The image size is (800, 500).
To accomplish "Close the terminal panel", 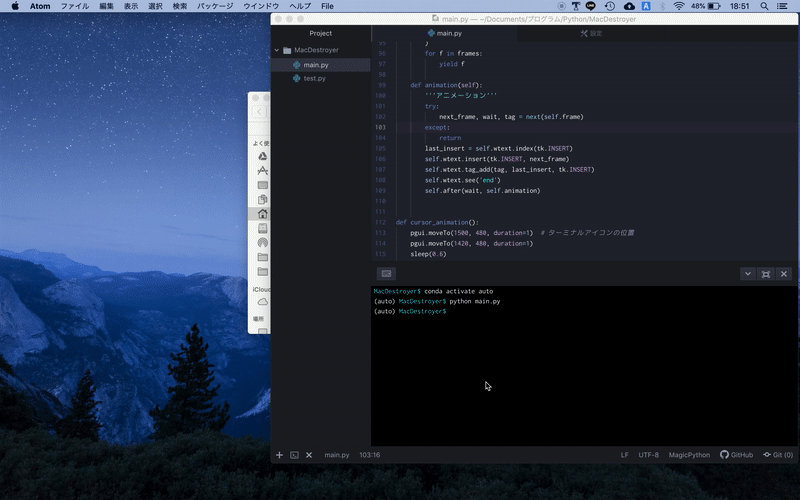I will click(x=784, y=274).
